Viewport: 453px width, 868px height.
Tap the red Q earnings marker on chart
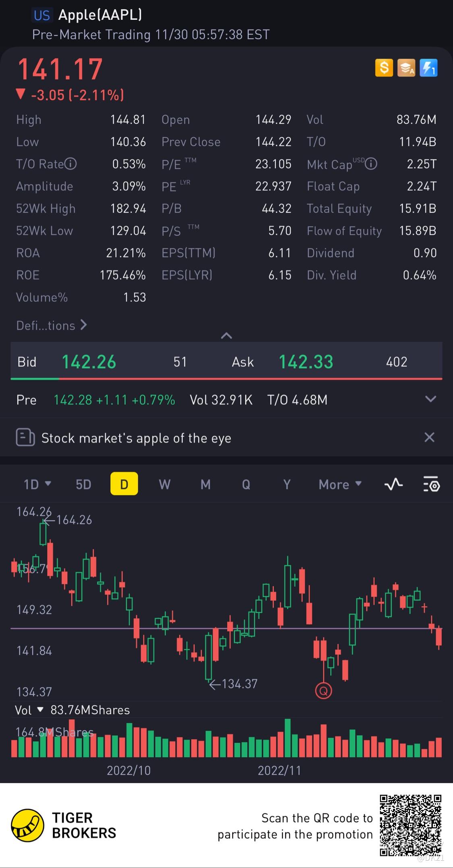coord(323,691)
